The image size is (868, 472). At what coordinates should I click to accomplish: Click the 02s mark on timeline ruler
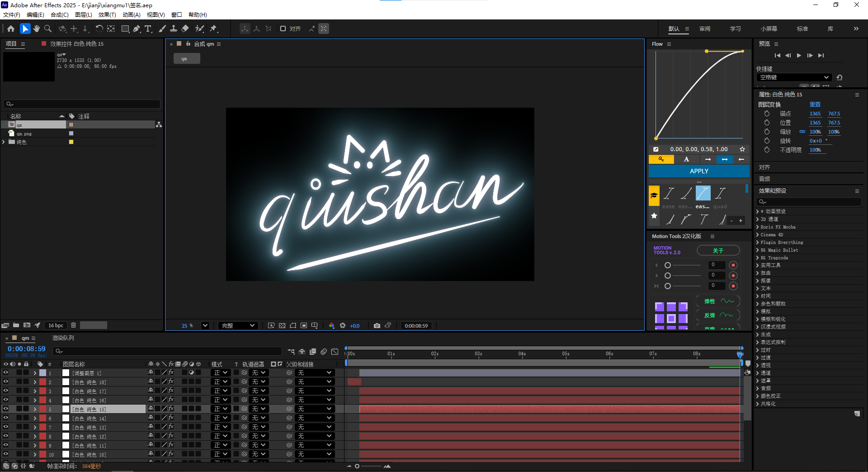point(434,354)
